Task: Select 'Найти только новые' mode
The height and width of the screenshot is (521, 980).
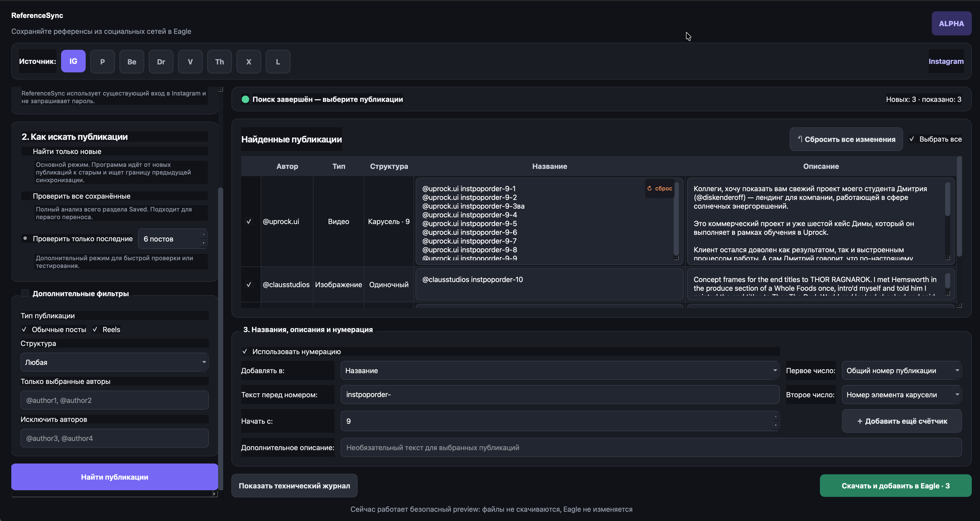Action: 25,151
